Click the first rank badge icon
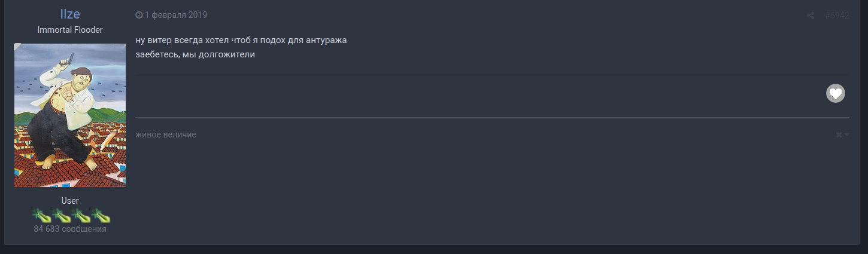Image resolution: width=868 pixels, height=254 pixels. coord(41,216)
